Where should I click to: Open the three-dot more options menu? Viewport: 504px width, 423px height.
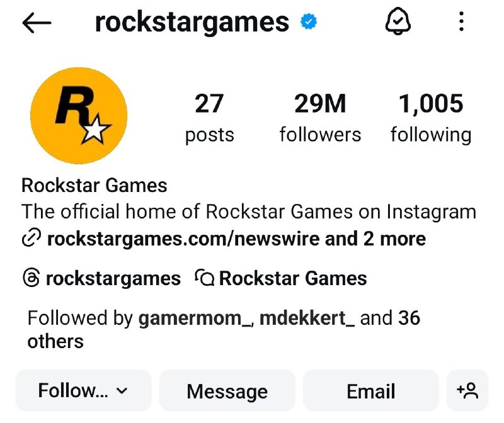pyautogui.click(x=462, y=23)
